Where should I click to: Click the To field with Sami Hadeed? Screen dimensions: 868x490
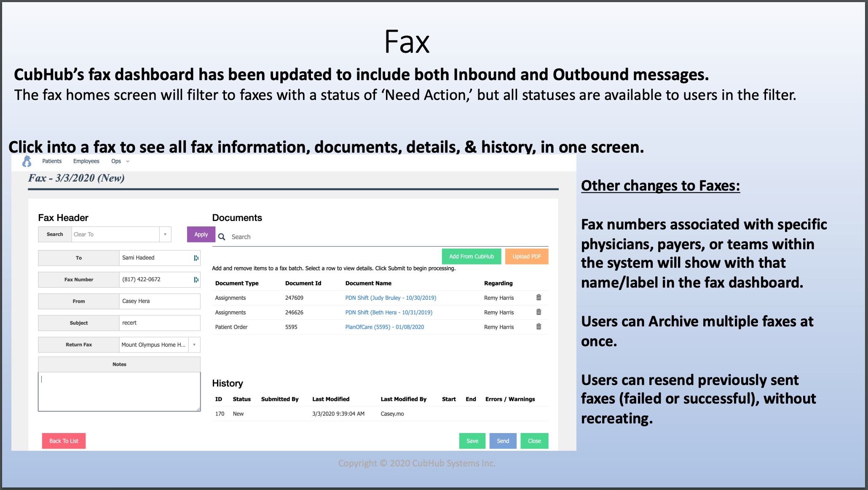click(x=160, y=258)
